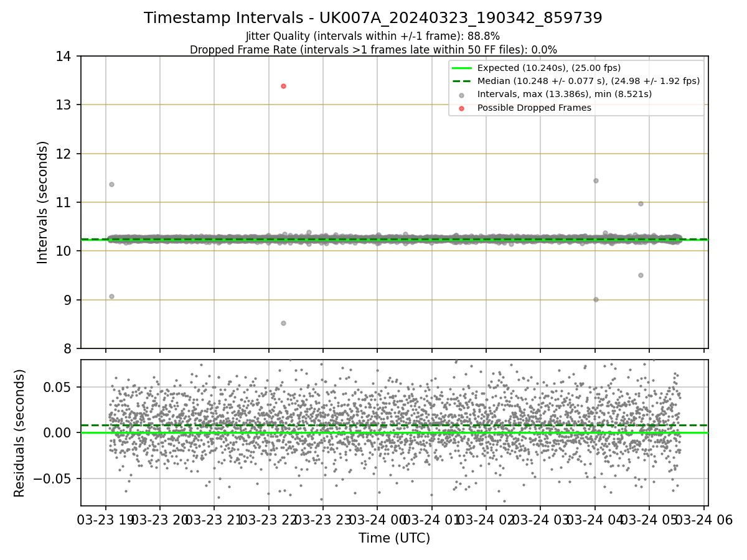Screen dimensions: 747x560
Task: Click the dashed dark green line sample in the legend
Action: [461, 81]
